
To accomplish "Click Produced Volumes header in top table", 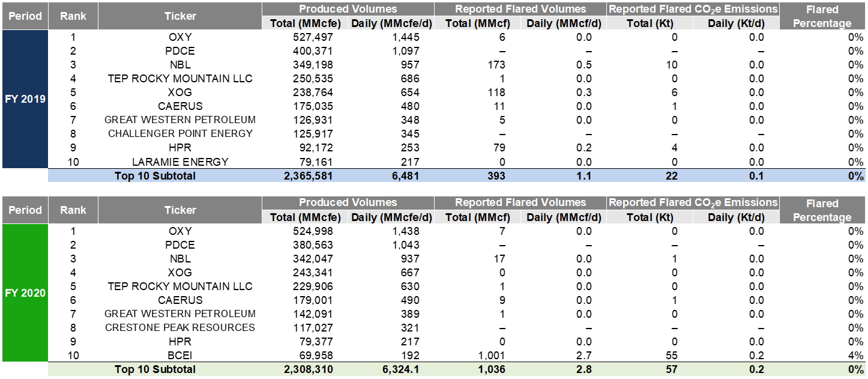I will 348,9.
